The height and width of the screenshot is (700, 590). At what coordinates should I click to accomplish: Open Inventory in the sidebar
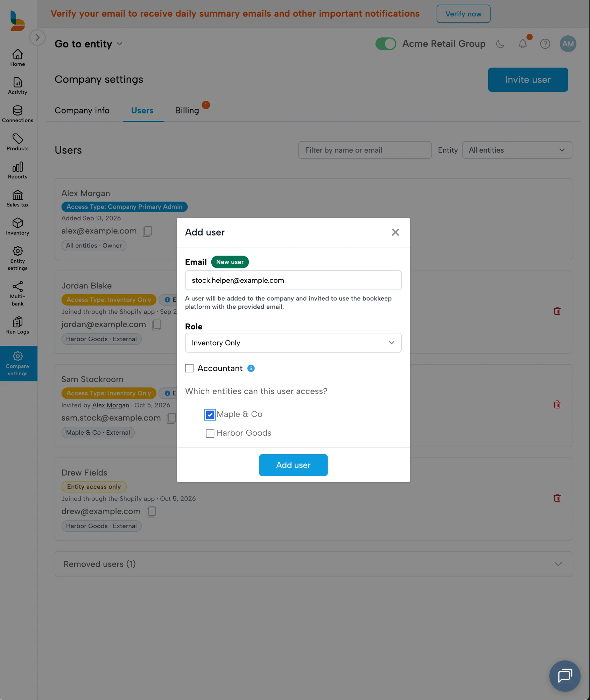(17, 227)
